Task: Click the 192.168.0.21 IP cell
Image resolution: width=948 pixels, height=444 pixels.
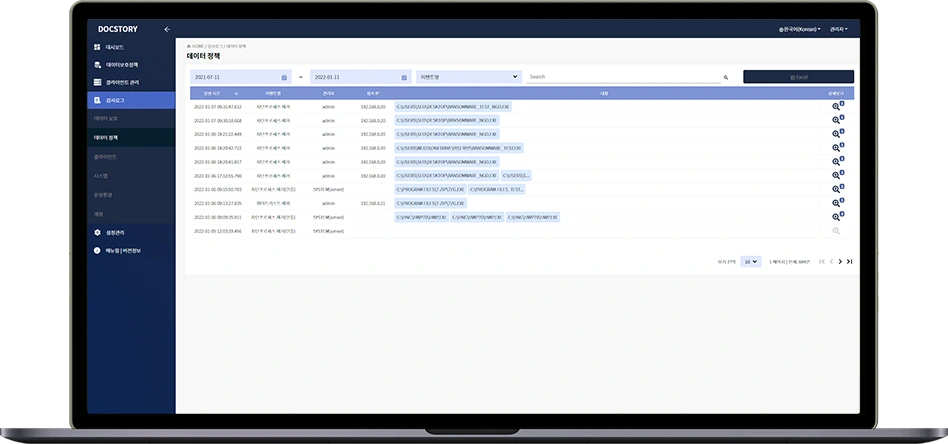Action: tap(372, 203)
